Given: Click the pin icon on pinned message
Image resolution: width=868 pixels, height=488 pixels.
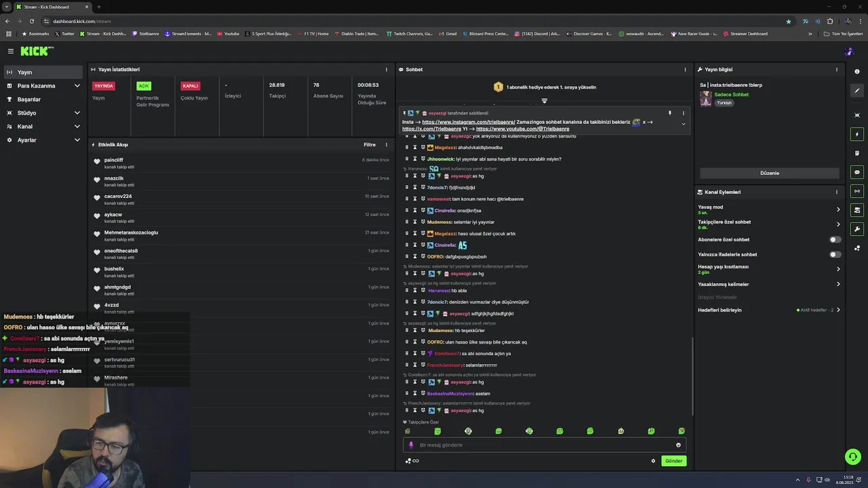Looking at the screenshot, I should [x=669, y=113].
